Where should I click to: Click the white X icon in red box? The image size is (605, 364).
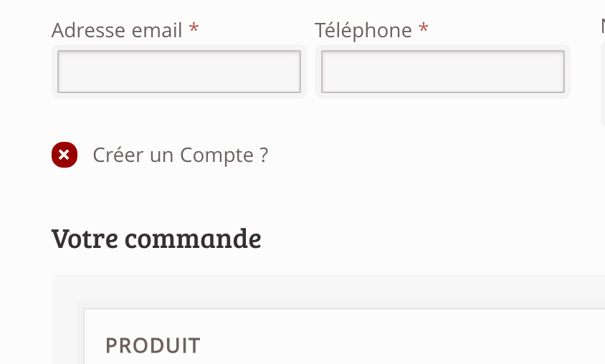tap(64, 155)
